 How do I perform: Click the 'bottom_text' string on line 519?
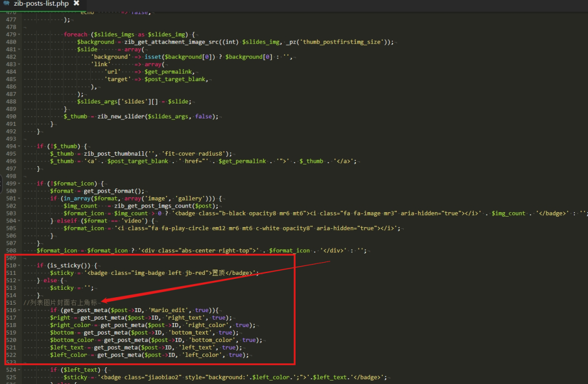[190, 333]
